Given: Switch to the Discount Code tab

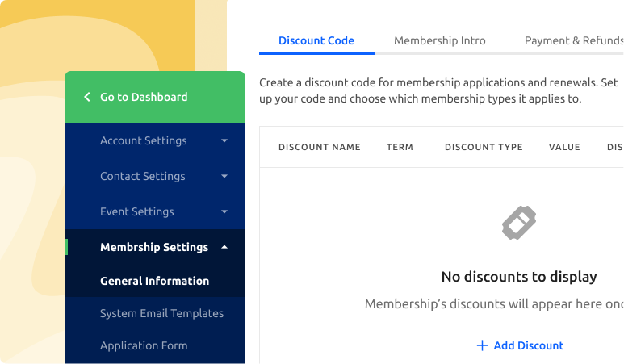Looking at the screenshot, I should coord(316,40).
